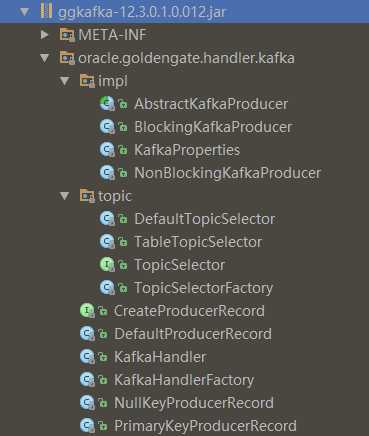Viewport: 369px width, 436px height.
Task: Click the KafkaHandler class icon
Action: 87,357
